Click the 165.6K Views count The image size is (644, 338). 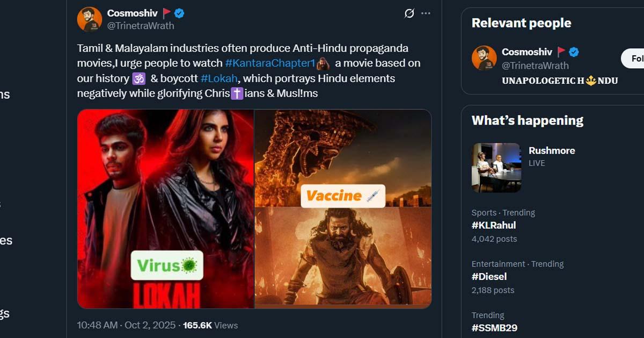coord(210,325)
